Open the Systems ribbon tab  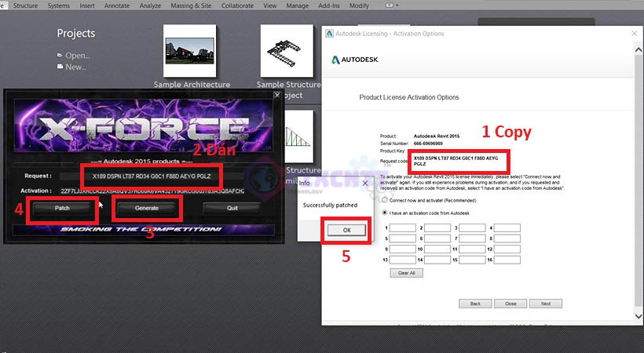58,5
